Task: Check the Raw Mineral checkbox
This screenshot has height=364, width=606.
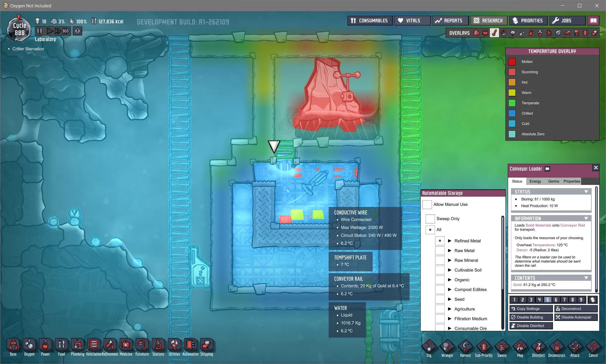Action: click(x=440, y=260)
